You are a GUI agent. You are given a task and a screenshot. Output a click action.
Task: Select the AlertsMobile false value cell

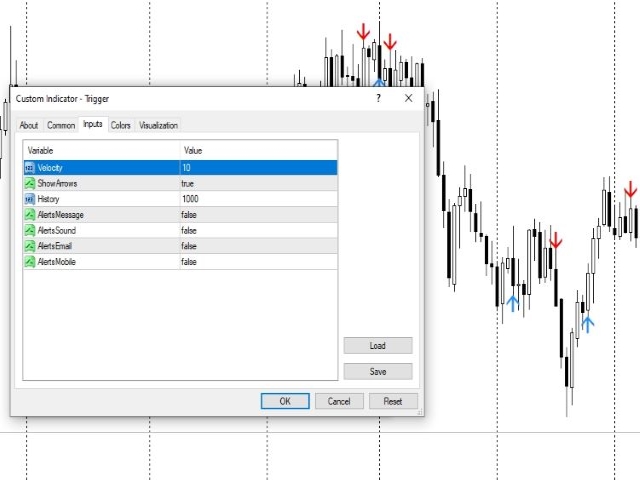(x=259, y=262)
